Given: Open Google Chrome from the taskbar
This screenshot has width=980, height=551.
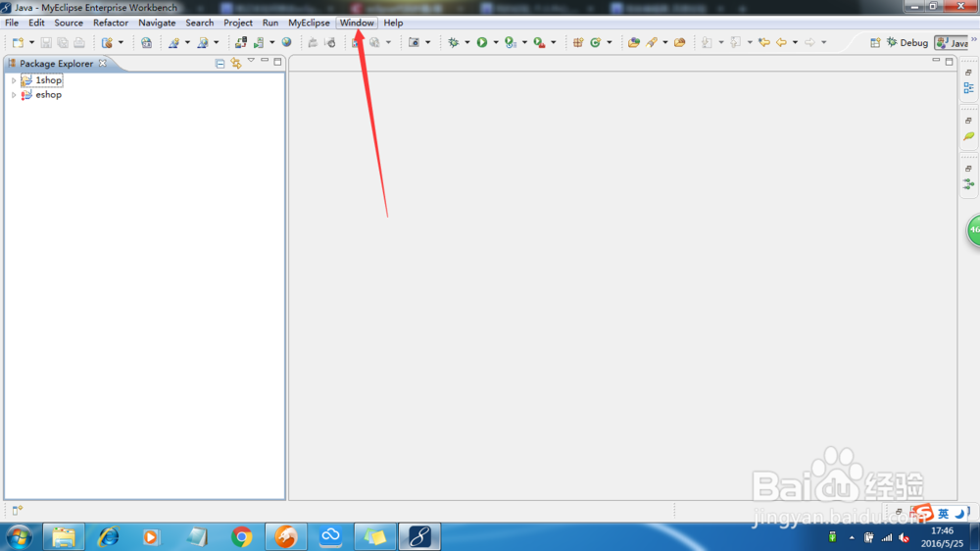Looking at the screenshot, I should point(241,536).
